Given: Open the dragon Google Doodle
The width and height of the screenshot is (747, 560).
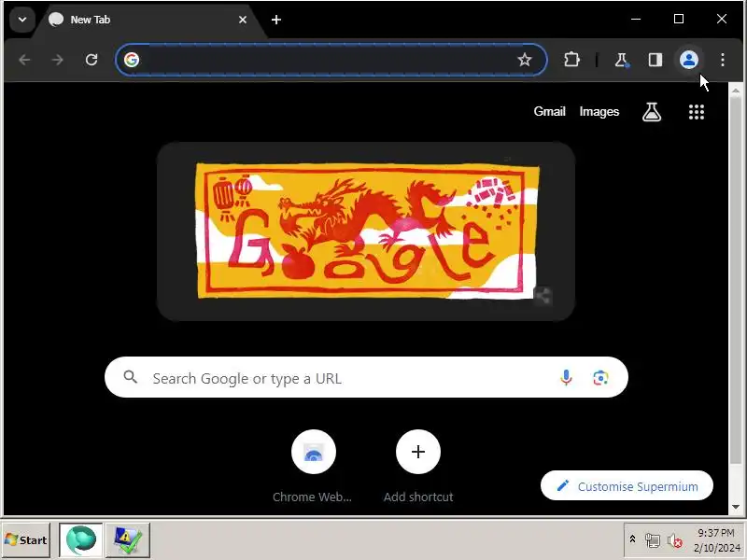Looking at the screenshot, I should tap(367, 231).
